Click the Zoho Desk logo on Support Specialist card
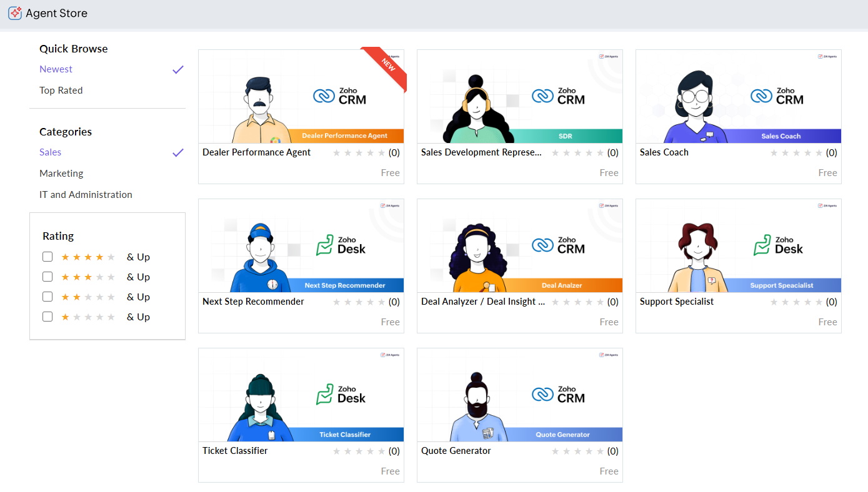The height and width of the screenshot is (492, 868). [778, 245]
